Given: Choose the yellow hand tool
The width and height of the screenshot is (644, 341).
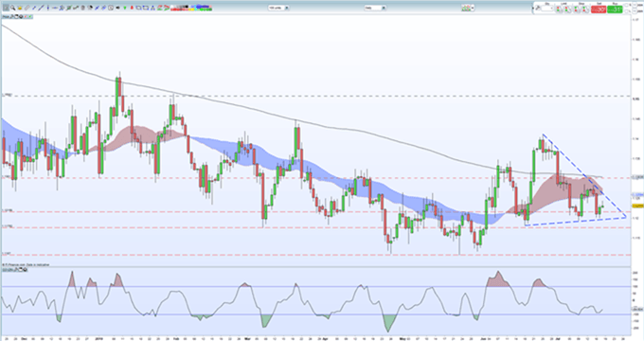Looking at the screenshot, I should 20,8.
